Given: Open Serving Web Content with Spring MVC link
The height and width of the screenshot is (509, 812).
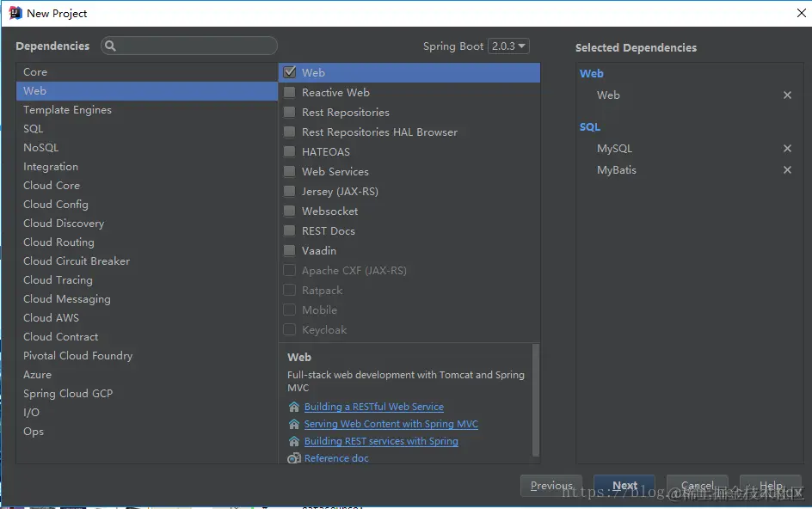Looking at the screenshot, I should point(391,424).
